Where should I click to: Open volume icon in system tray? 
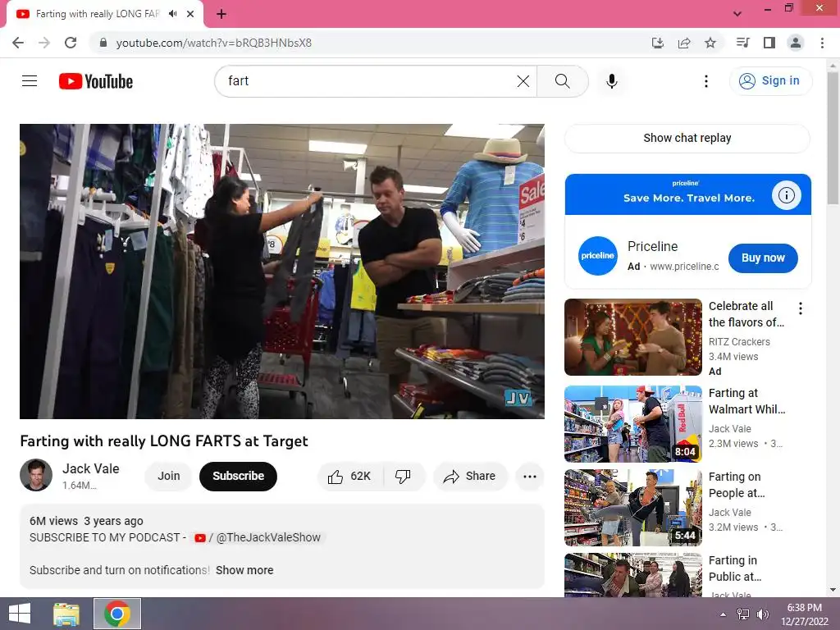[762, 614]
